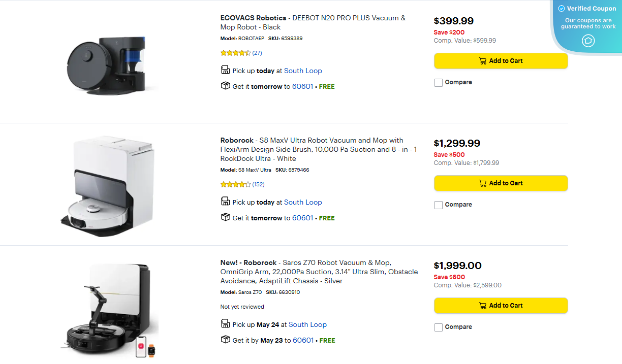View the 152 reviews for Roborock S8
622x364 pixels.
258,184
